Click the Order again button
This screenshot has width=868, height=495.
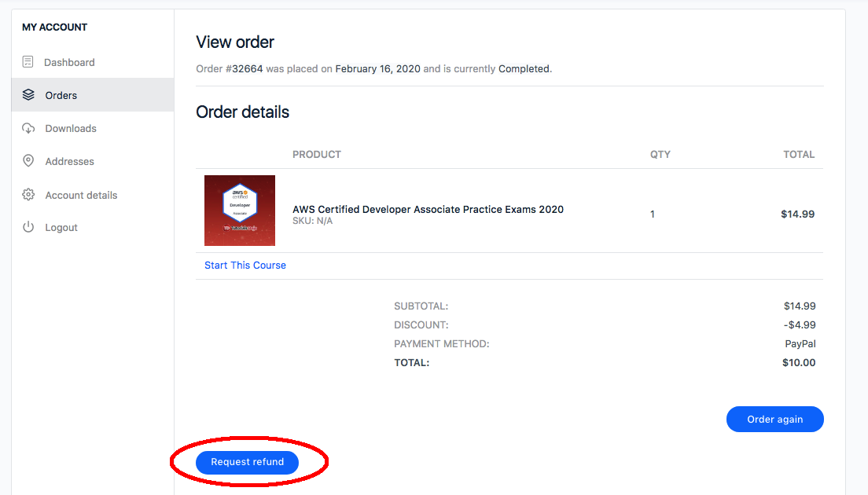point(774,419)
